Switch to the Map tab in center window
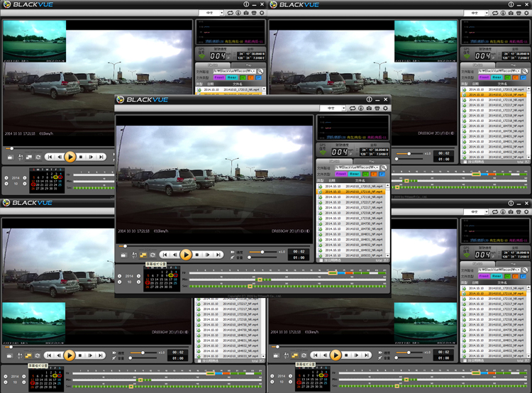Image resolution: width=532 pixels, height=393 pixels. 371,160
